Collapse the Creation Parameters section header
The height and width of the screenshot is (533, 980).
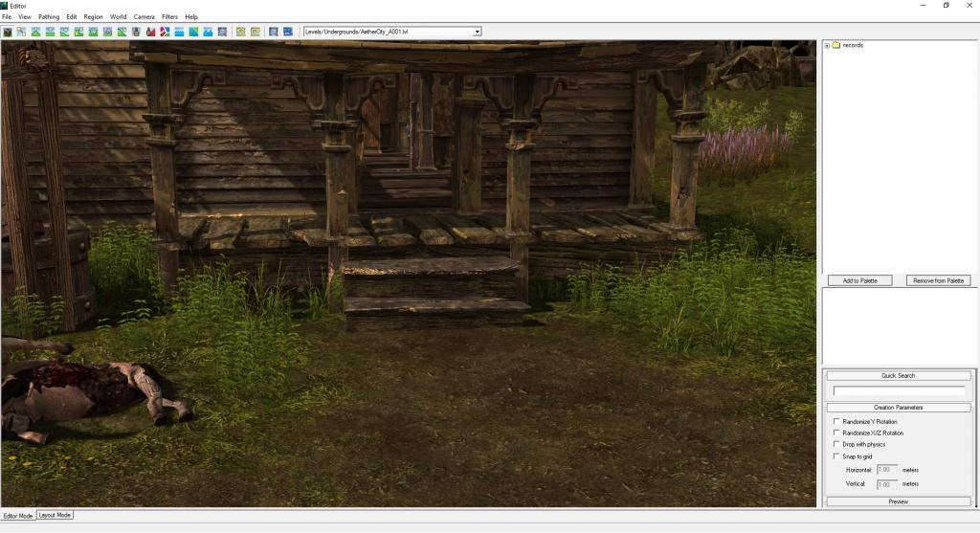coord(898,408)
